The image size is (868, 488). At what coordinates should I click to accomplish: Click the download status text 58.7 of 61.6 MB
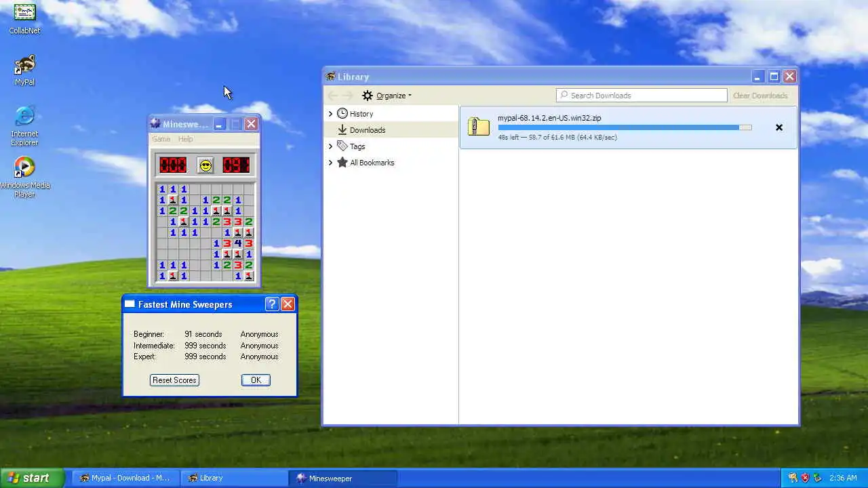point(557,138)
